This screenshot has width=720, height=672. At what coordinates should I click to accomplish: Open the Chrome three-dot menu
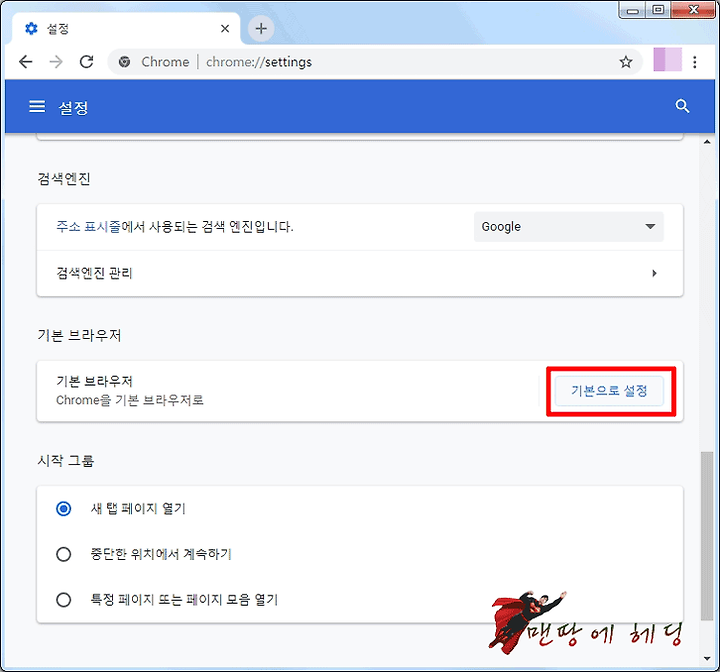pyautogui.click(x=695, y=62)
